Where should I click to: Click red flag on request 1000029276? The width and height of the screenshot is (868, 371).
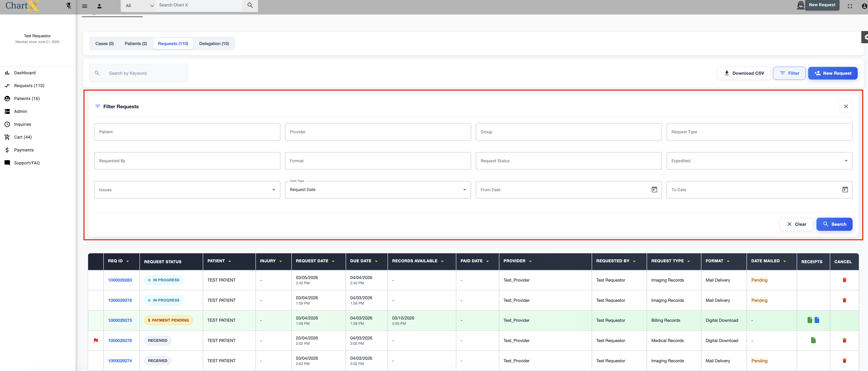[x=96, y=340]
